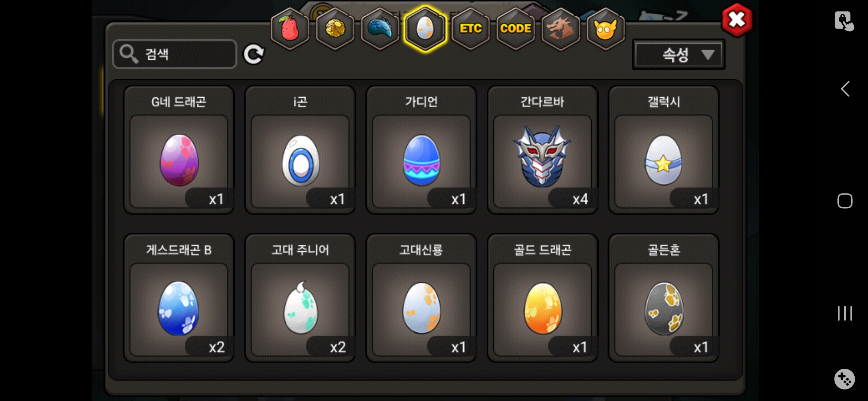Click the refresh arrow next to search
The height and width of the screenshot is (401, 868).
tap(254, 55)
